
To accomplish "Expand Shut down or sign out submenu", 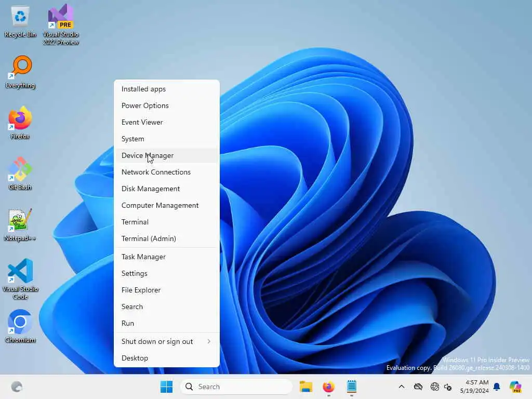I will tap(167, 342).
